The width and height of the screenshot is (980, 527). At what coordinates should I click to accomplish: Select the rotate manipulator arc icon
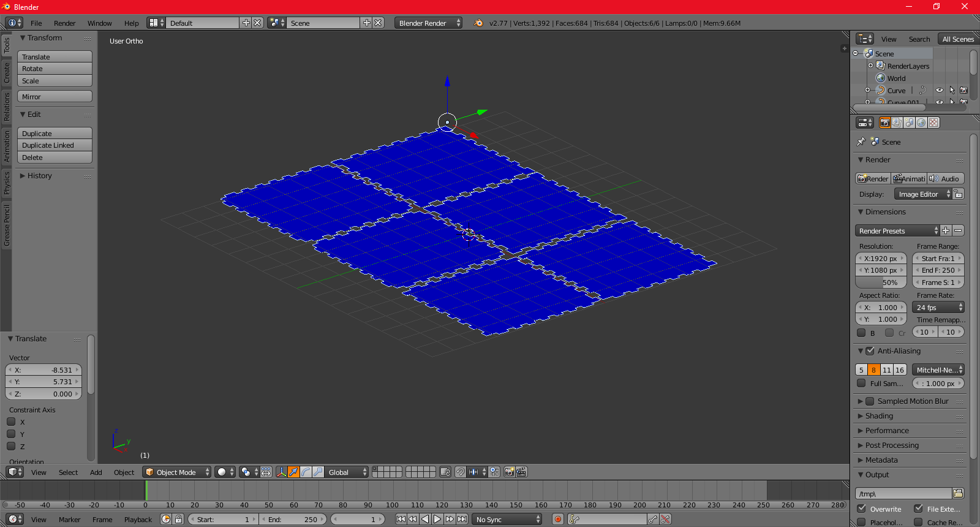pyautogui.click(x=306, y=472)
